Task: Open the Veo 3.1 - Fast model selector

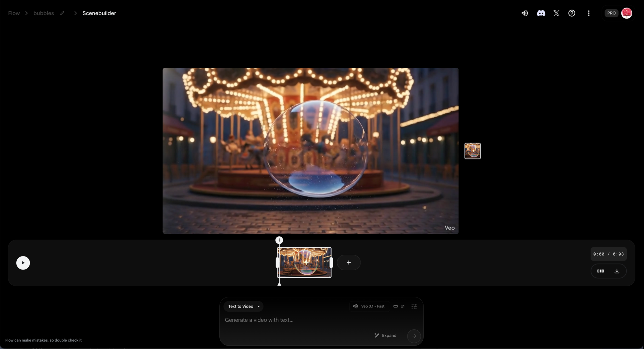Action: click(x=369, y=306)
